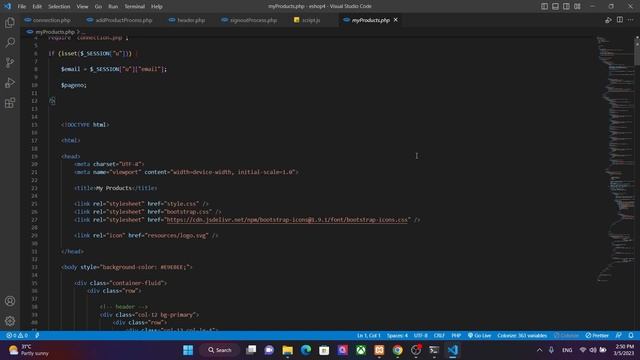Click the open changes icon in editor toolbar
The height and width of the screenshot is (360, 640).
point(609,20)
